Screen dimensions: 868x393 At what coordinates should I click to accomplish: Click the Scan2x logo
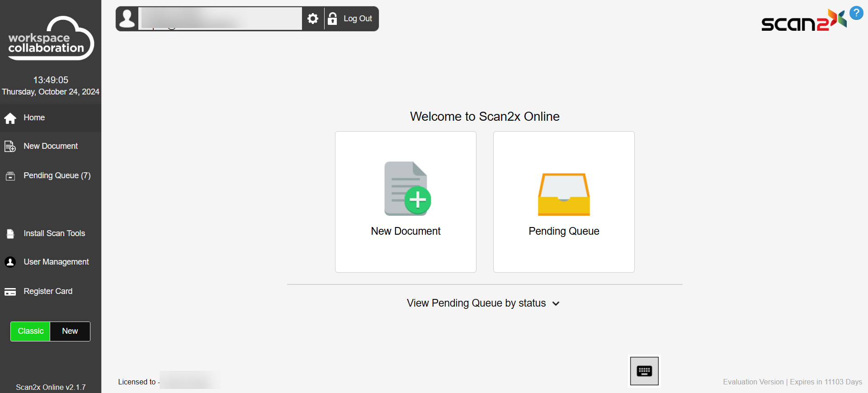803,21
